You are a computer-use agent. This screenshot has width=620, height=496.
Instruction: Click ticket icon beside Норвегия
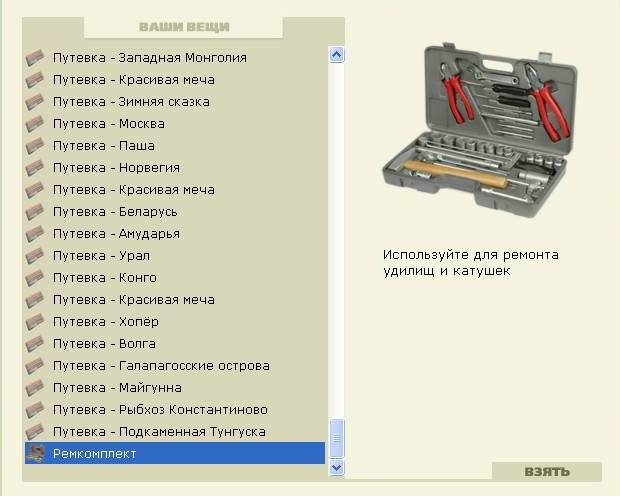(x=34, y=168)
